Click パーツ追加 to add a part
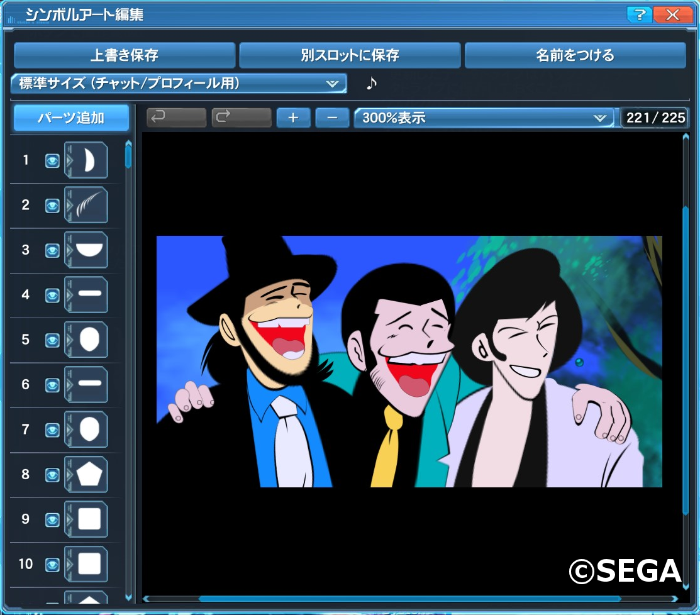Image resolution: width=700 pixels, height=615 pixels. pos(72,118)
